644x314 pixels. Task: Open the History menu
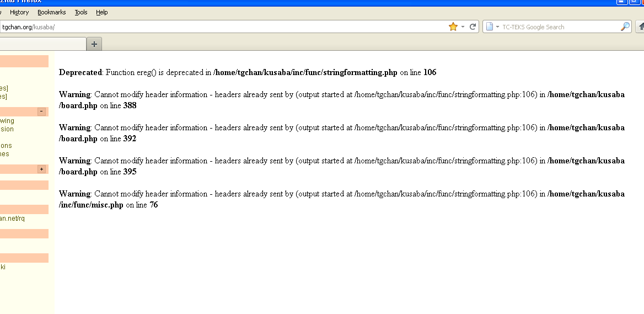tap(19, 12)
